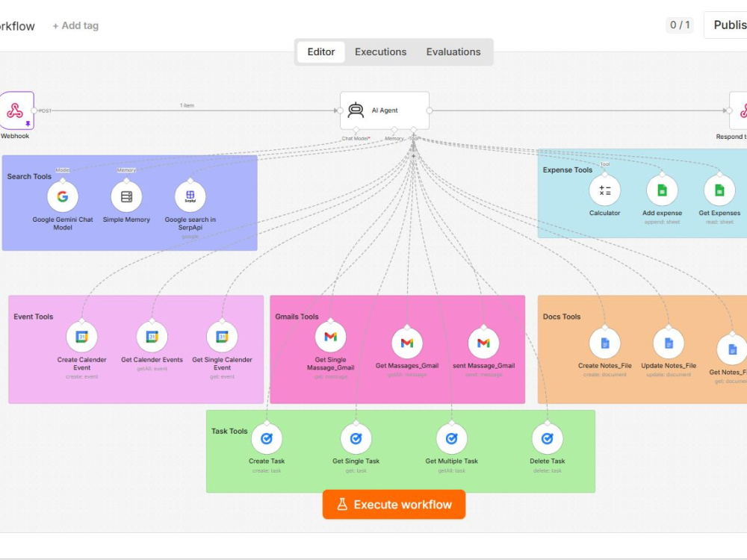Select the Get Notes_File docs node
The width and height of the screenshot is (747, 560).
click(732, 349)
